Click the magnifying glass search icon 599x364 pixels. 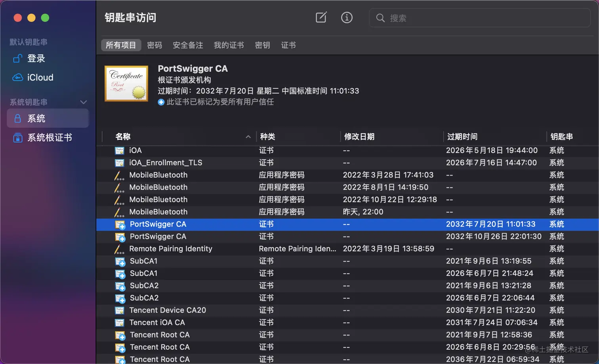click(380, 18)
